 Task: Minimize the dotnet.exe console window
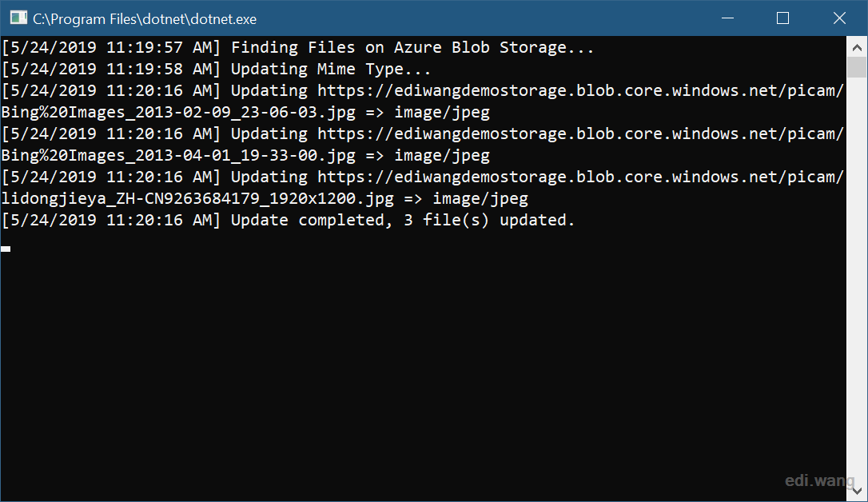pos(728,18)
